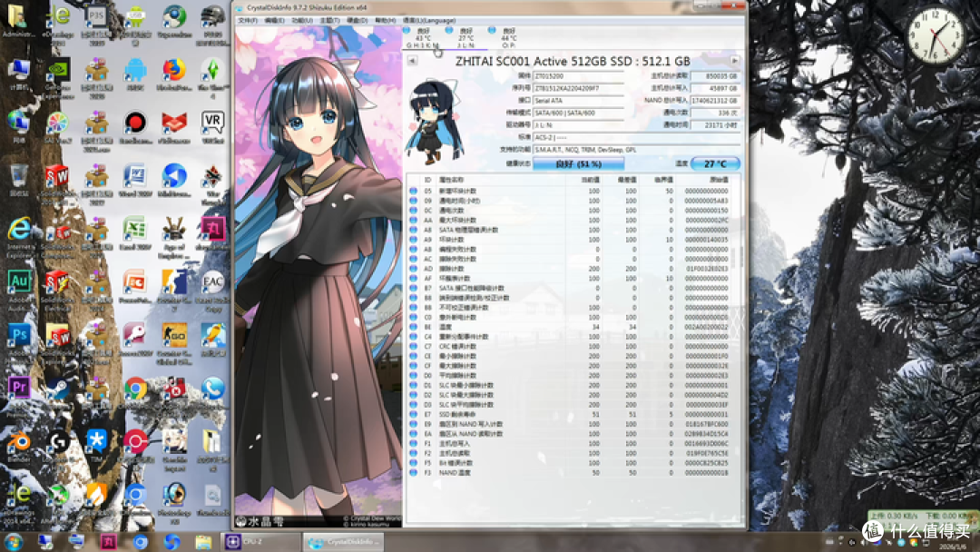This screenshot has height=552, width=980.
Task: Switch to the CPU-Z taskbar button
Action: (261, 541)
